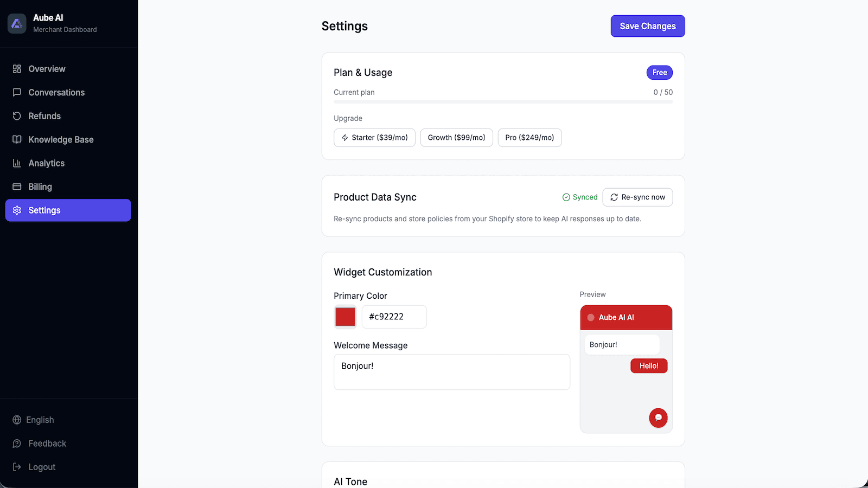Screen dimensions: 868x488
Task: Click the Conversations chat bubble icon
Action: [x=17, y=92]
